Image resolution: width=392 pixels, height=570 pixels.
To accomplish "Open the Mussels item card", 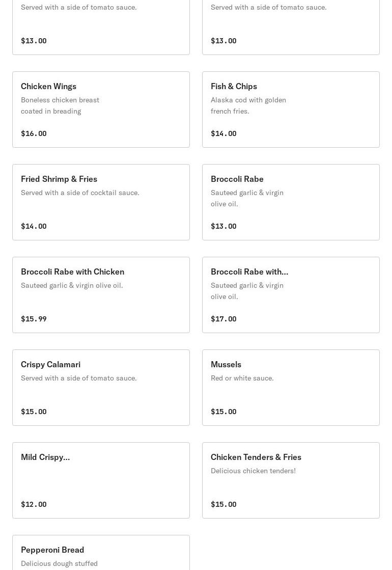I will tap(226, 364).
